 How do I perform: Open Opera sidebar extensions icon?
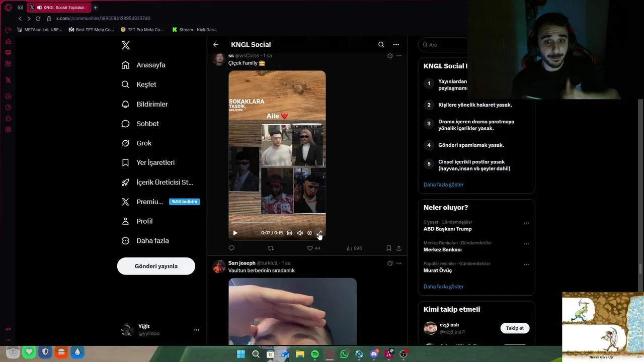point(8,119)
